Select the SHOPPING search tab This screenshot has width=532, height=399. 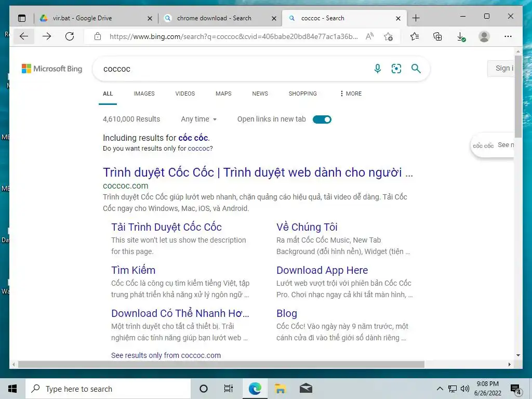[x=303, y=94]
